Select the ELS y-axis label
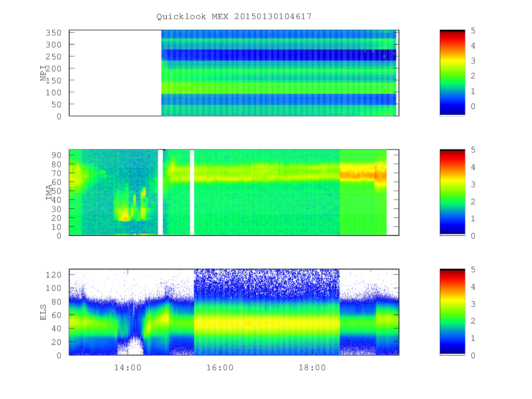Image resolution: width=532 pixels, height=399 pixels. point(43,312)
